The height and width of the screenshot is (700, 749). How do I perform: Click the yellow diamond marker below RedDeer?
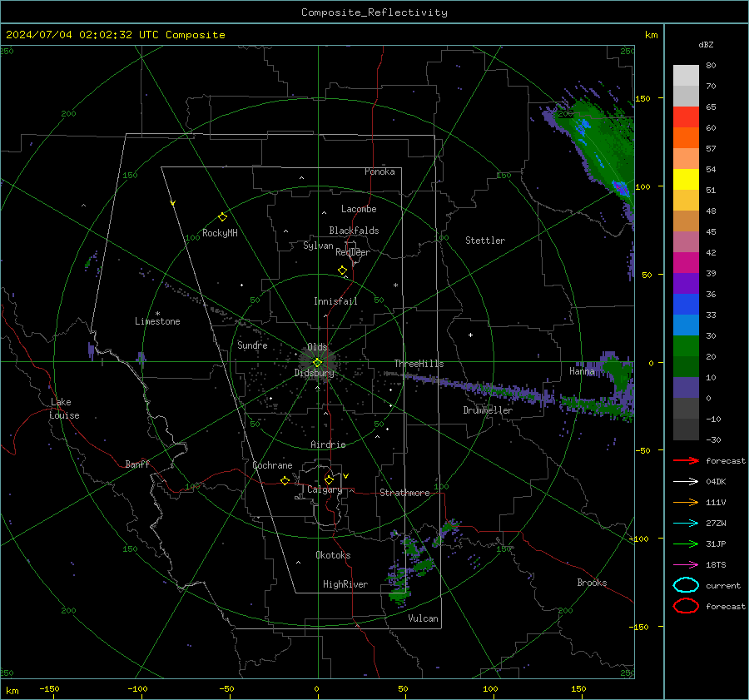point(342,271)
